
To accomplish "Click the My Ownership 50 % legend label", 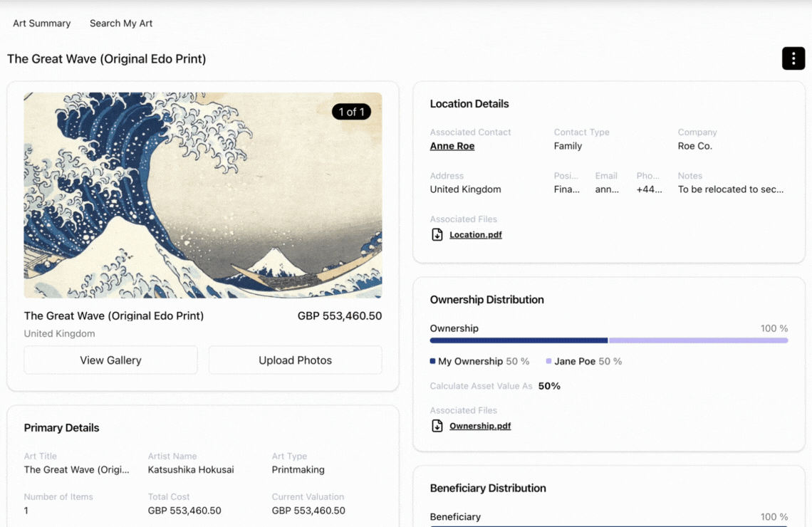I will click(x=484, y=361).
